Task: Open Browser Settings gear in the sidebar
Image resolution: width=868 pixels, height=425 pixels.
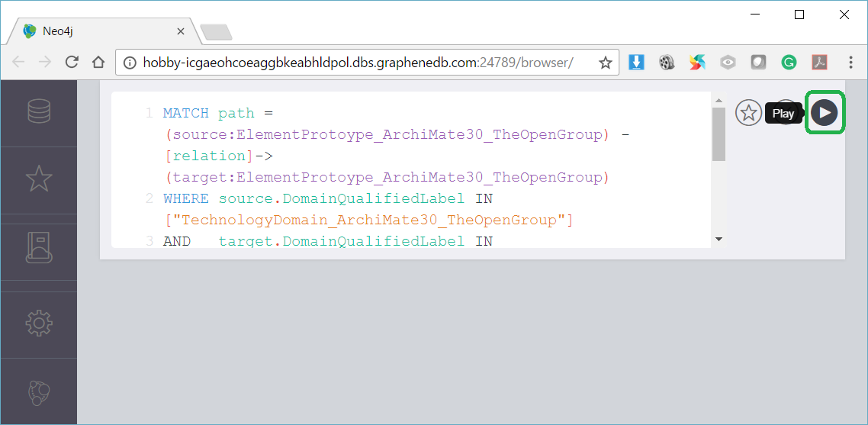Action: click(x=39, y=324)
